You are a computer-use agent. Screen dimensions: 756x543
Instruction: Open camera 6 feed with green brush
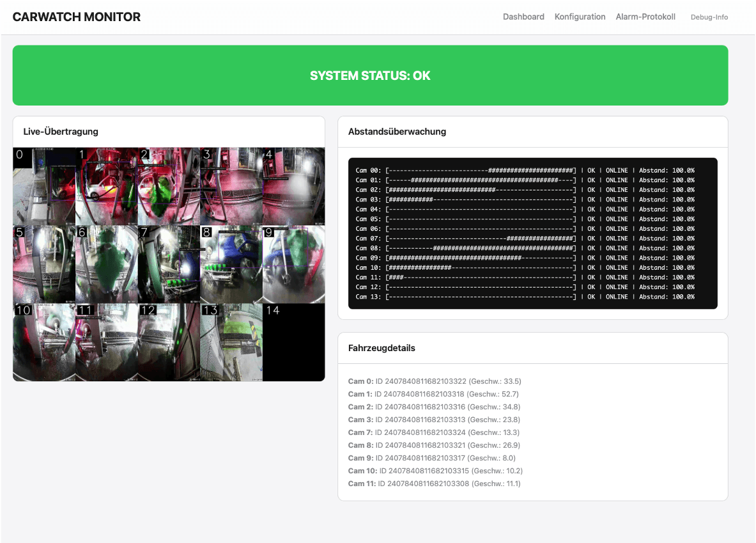pyautogui.click(x=106, y=264)
